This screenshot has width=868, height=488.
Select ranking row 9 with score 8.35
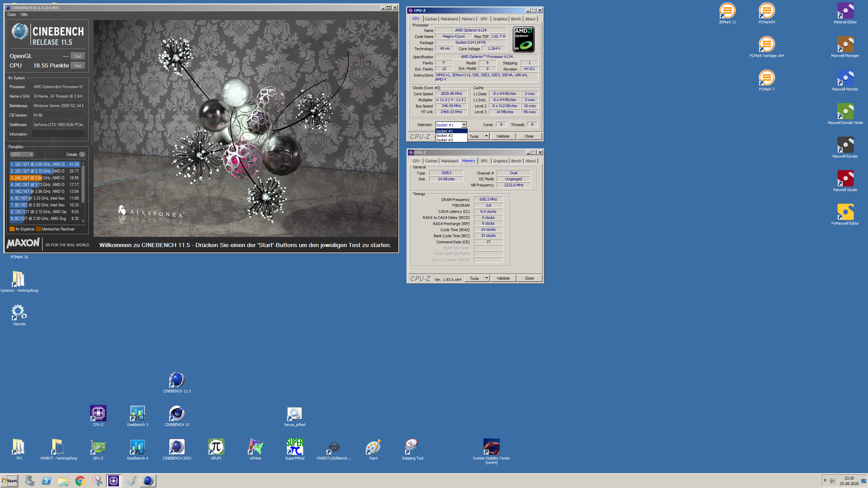coord(45,219)
